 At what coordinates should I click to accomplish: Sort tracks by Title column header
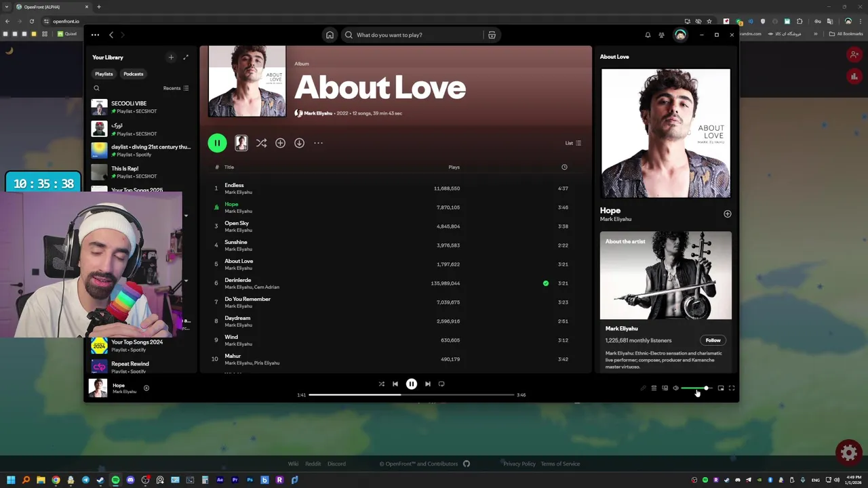pyautogui.click(x=229, y=167)
